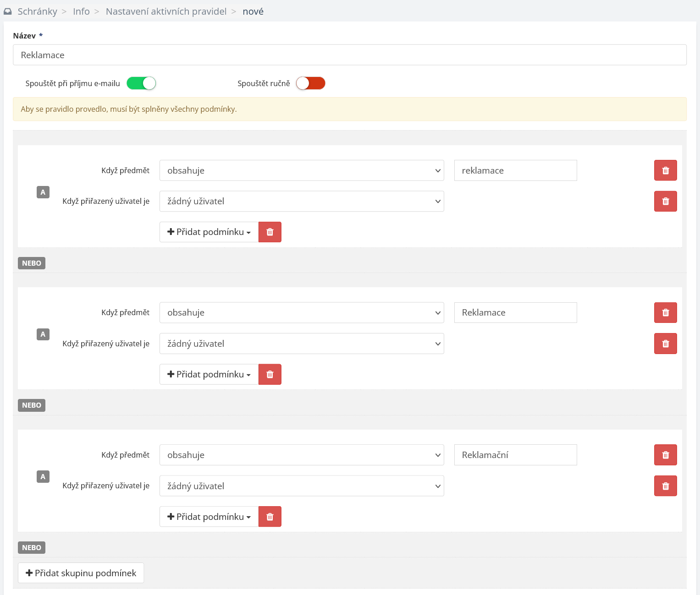Screen dimensions: 700x595
Task: Open the 'Info' breadcrumb link
Action: point(81,11)
